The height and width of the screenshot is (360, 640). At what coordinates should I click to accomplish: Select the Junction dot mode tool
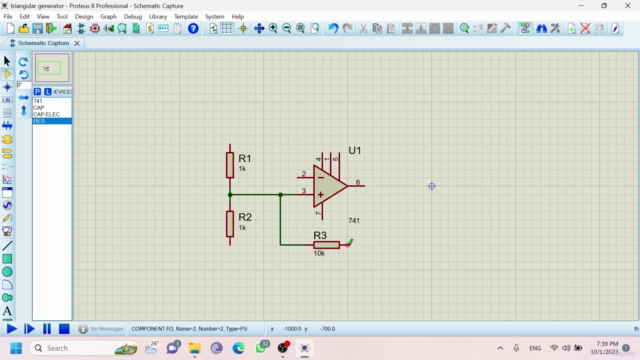point(7,87)
